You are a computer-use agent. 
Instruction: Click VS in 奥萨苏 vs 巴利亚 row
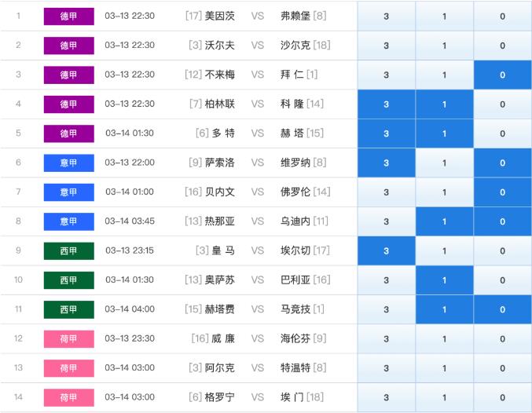[258, 280]
